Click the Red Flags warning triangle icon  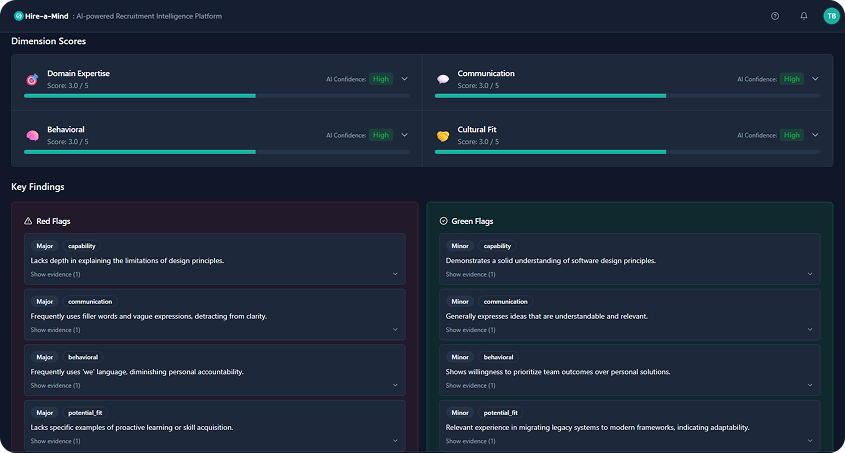[28, 221]
